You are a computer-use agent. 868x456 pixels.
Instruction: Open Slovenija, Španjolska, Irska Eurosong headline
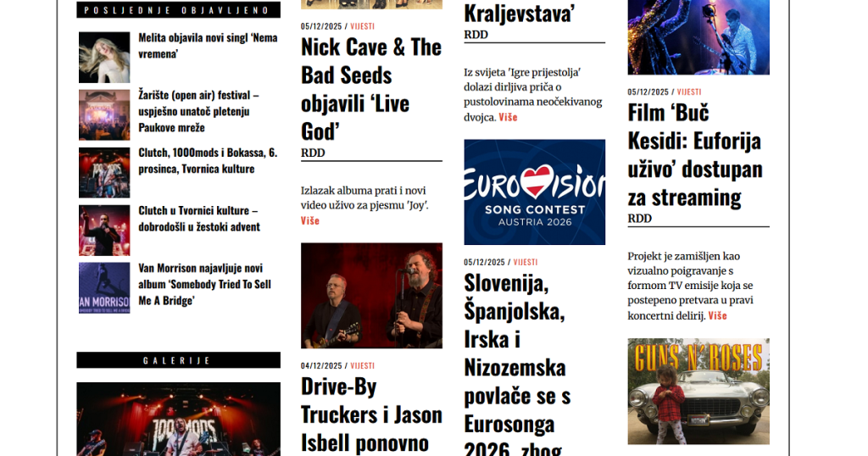click(x=518, y=363)
